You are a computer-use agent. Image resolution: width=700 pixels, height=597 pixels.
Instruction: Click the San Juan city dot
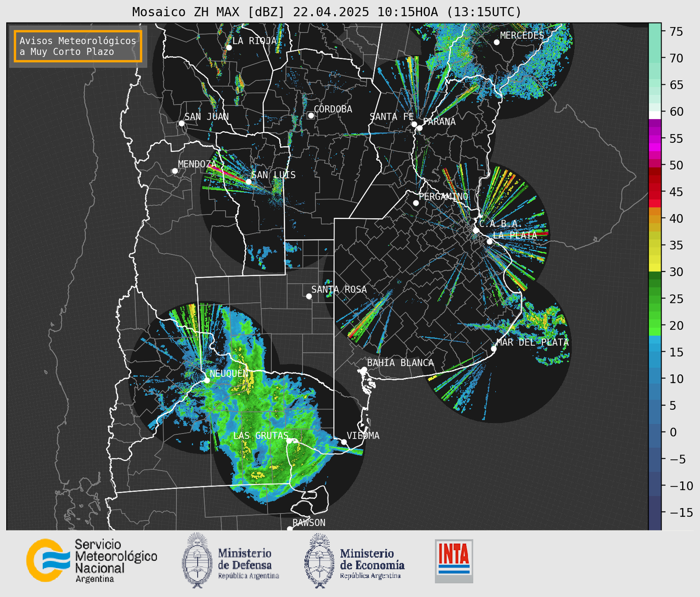coord(181,123)
